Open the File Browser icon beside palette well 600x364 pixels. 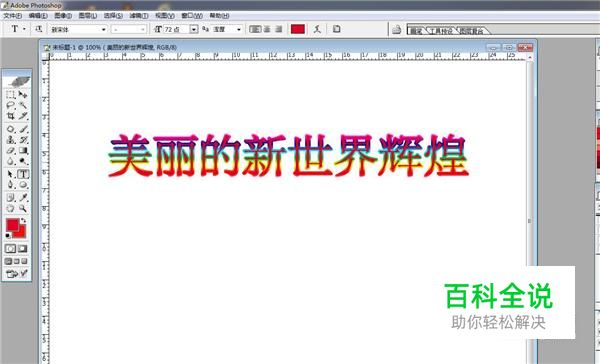point(396,29)
